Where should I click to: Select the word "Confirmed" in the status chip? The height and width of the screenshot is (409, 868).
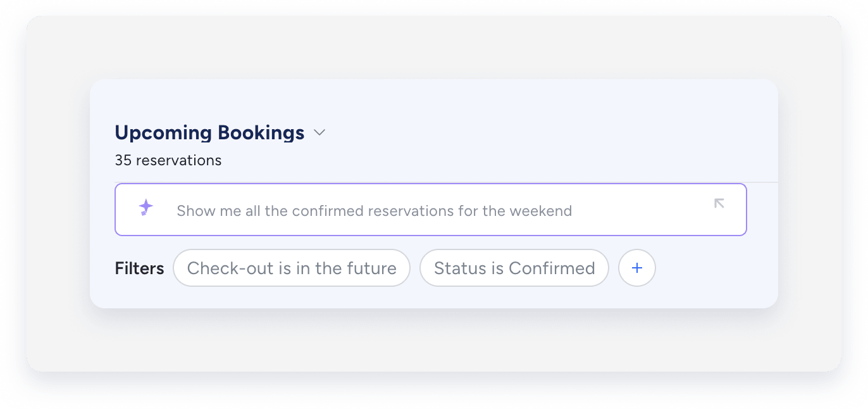552,268
